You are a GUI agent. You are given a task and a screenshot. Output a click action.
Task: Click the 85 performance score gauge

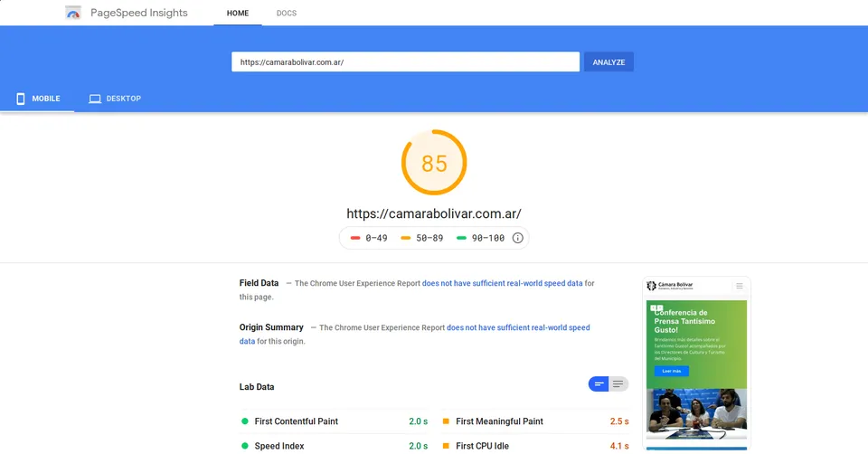click(434, 162)
